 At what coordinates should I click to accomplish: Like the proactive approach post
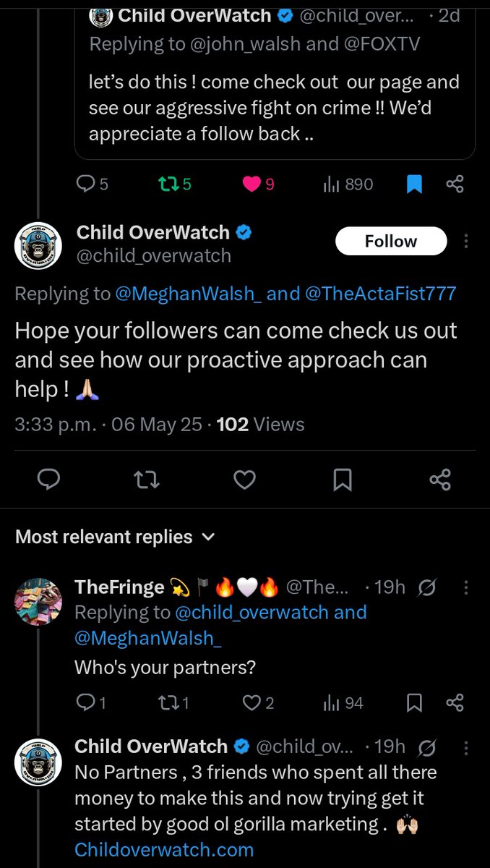pyautogui.click(x=245, y=480)
